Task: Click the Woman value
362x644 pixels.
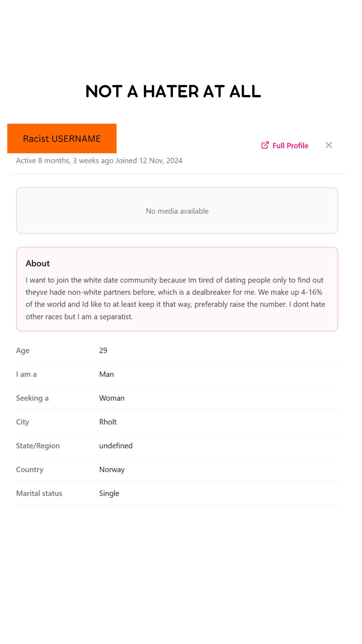Action: click(x=112, y=398)
